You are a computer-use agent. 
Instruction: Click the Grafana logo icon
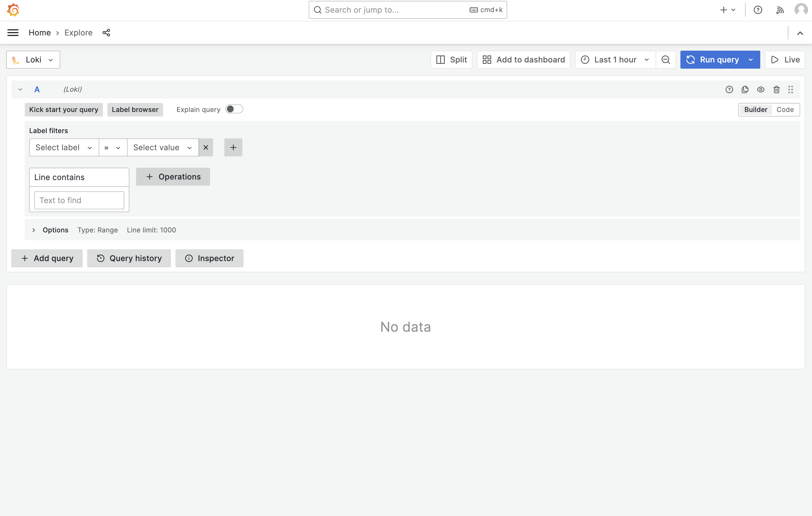pos(13,10)
